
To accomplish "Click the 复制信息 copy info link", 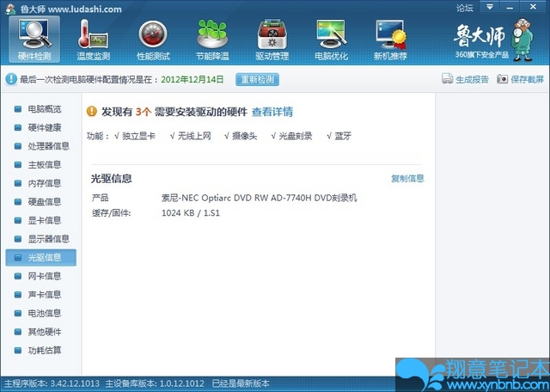I will (x=407, y=178).
